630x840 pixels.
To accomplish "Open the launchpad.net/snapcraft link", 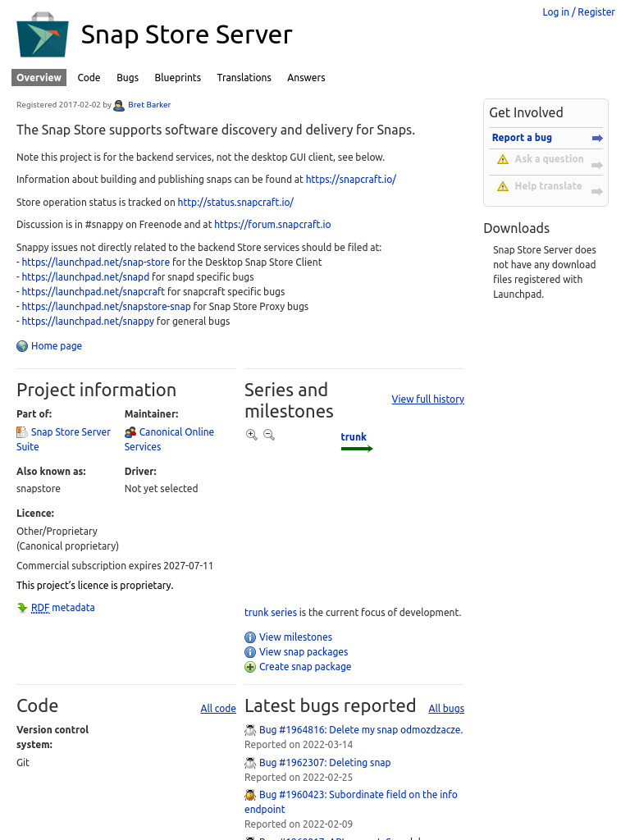I will click(x=94, y=292).
